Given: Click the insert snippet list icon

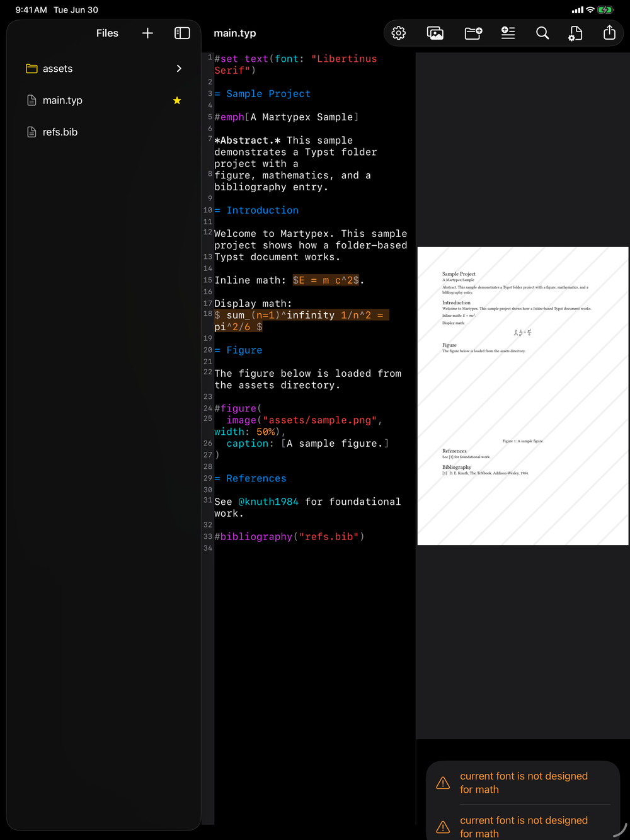Looking at the screenshot, I should 508,33.
